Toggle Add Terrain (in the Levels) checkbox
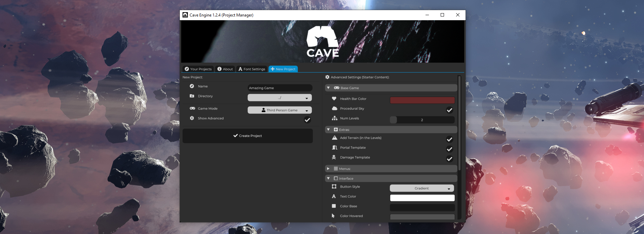 point(449,139)
